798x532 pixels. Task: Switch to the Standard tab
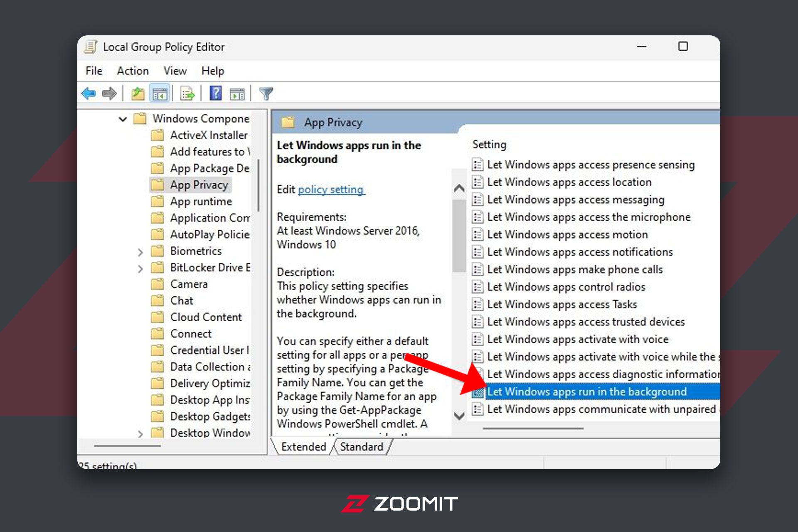[362, 446]
